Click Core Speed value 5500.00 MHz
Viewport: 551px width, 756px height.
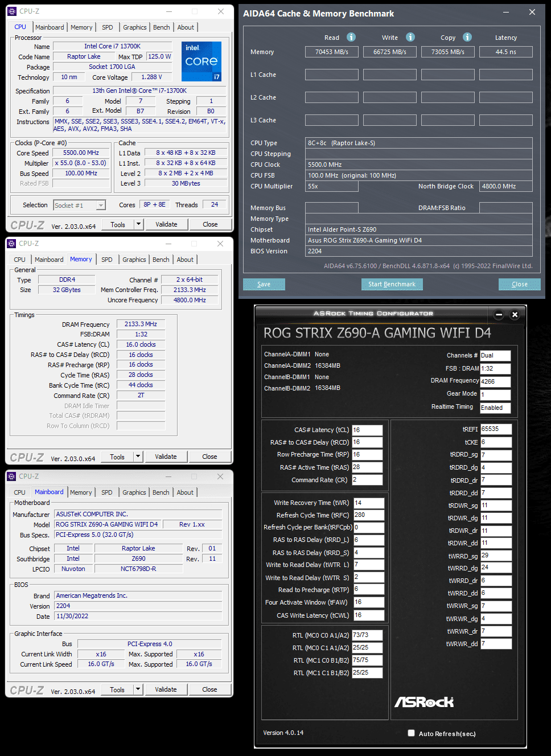coord(81,153)
